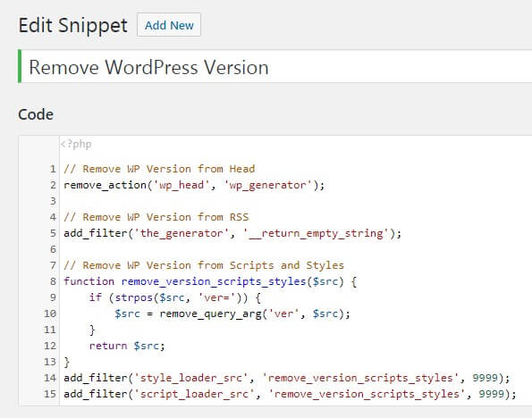The height and width of the screenshot is (418, 532).
Task: Click the Edit Snippet heading
Action: point(73,25)
